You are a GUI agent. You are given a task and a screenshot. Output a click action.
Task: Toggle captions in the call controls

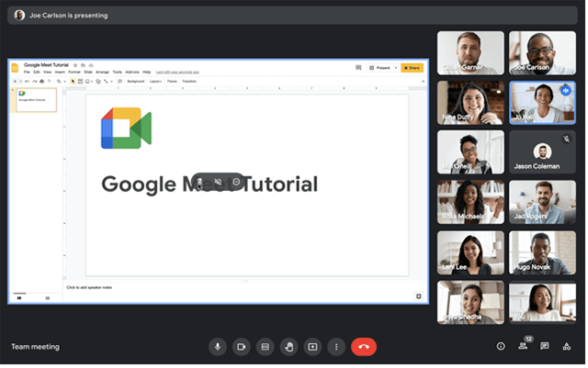click(266, 347)
